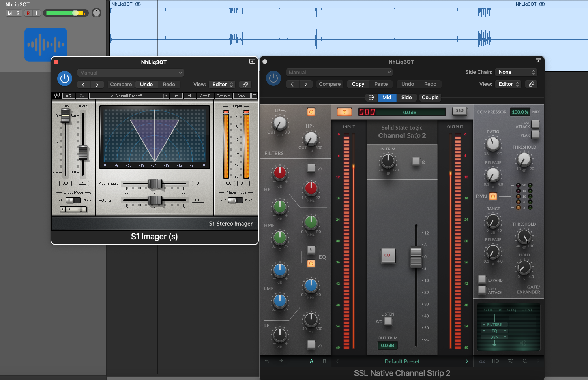Open S1 Default Preset dropdown arrow
This screenshot has height=380, width=588.
[x=166, y=96]
